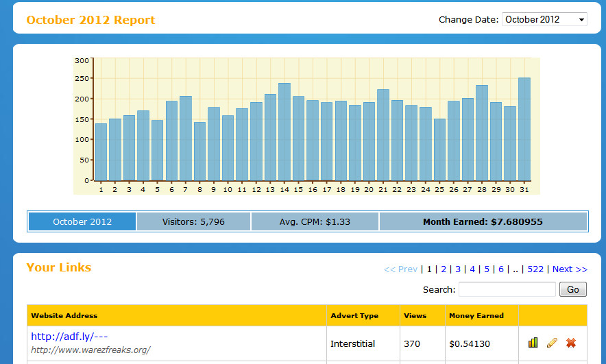Image resolution: width=606 pixels, height=364 pixels.
Task: Click the Go search button
Action: click(x=573, y=289)
